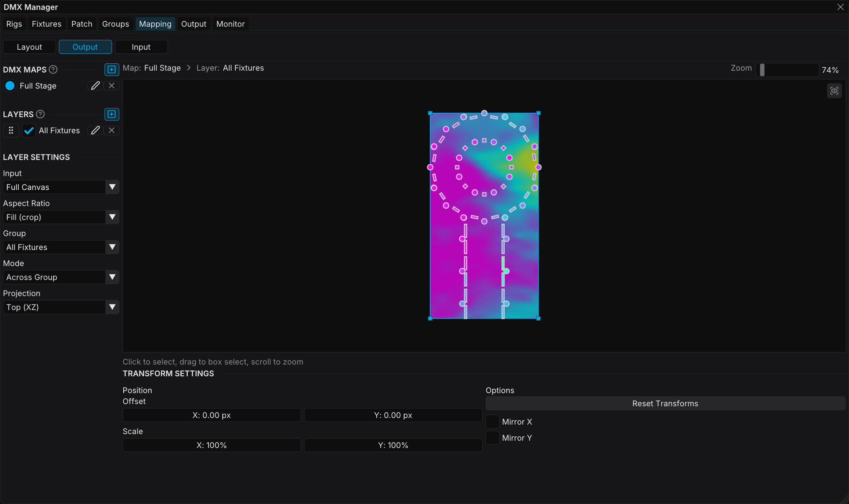849x504 pixels.
Task: Click All Fixtures in the breadcrumb
Action: click(243, 68)
